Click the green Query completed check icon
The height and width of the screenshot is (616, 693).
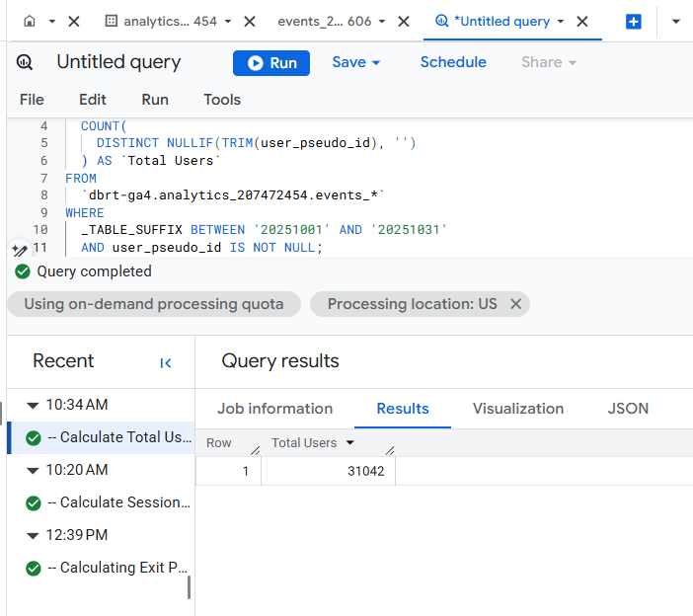point(23,271)
